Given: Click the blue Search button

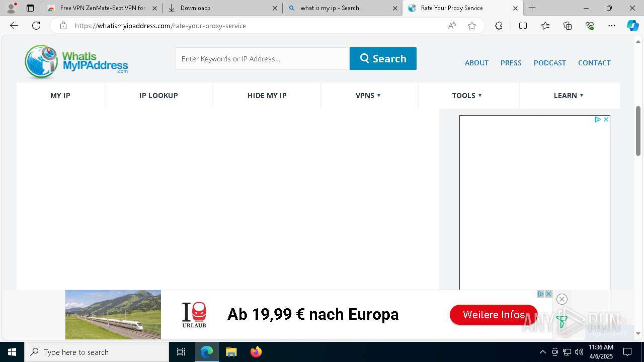Looking at the screenshot, I should pos(383,58).
